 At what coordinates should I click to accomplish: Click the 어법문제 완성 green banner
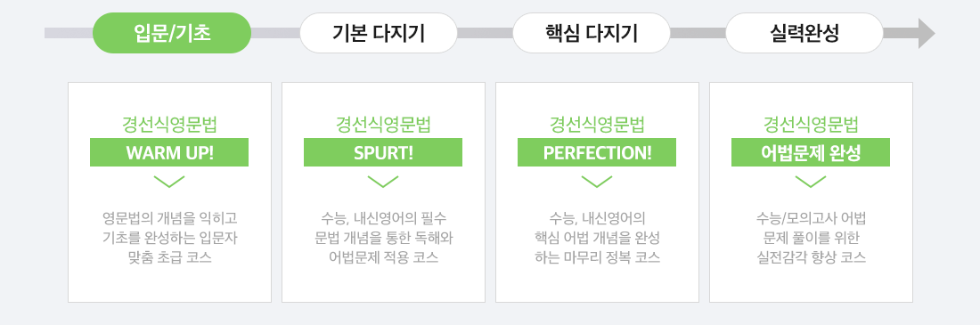tap(811, 152)
